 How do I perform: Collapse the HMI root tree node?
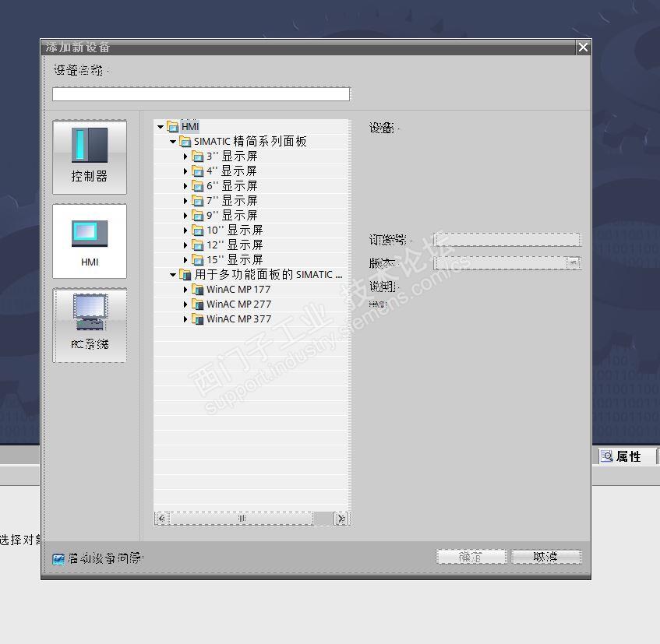click(x=161, y=127)
